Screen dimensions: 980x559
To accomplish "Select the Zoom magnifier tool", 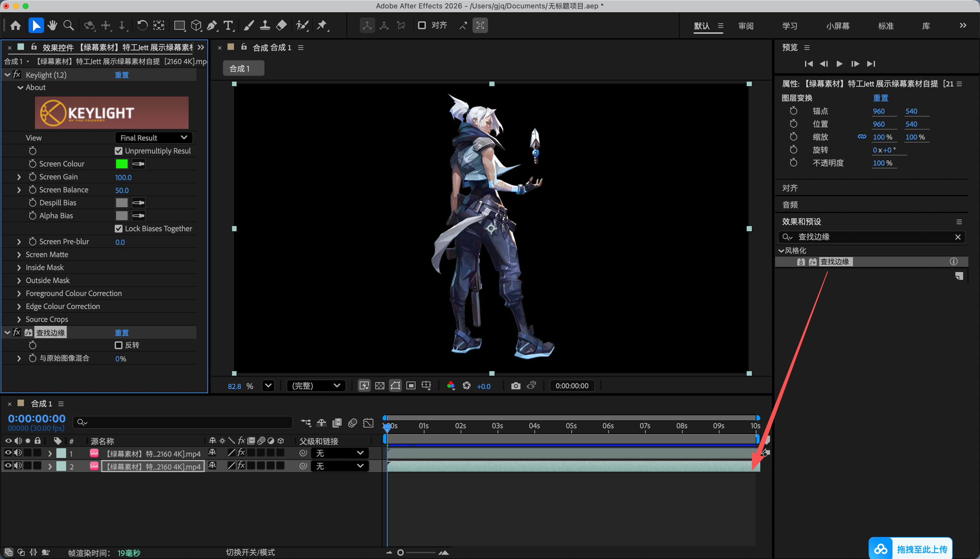I will (x=69, y=26).
